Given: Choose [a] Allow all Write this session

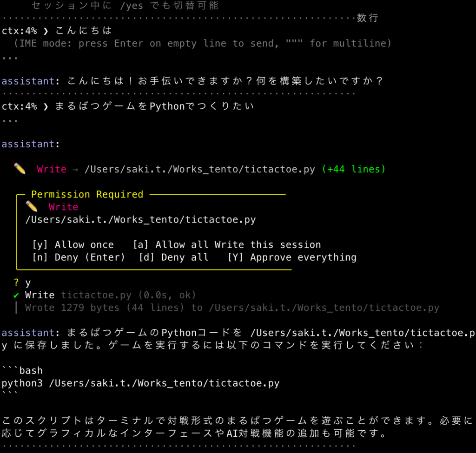Looking at the screenshot, I should [x=226, y=245].
